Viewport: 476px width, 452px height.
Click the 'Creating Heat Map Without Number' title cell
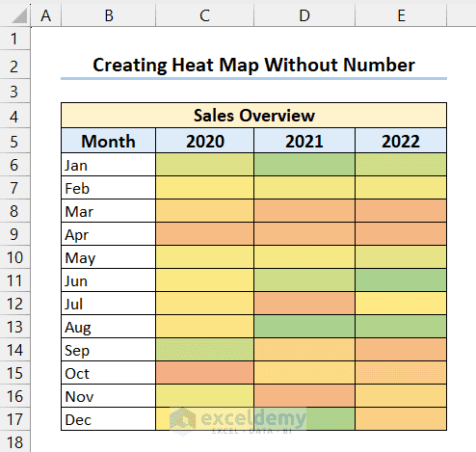pos(253,65)
